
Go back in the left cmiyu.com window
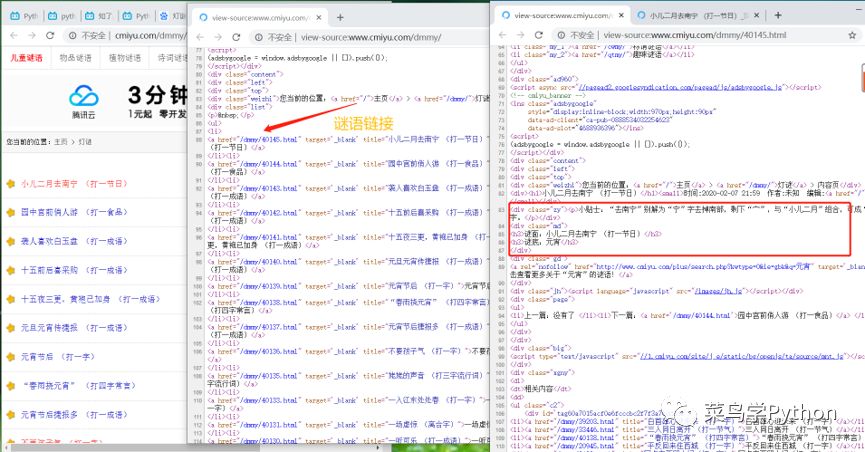(14, 35)
